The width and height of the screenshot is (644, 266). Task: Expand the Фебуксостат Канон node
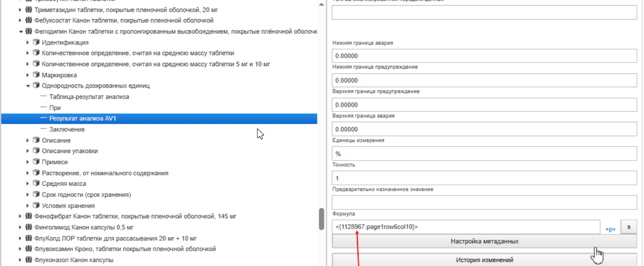tap(21, 21)
